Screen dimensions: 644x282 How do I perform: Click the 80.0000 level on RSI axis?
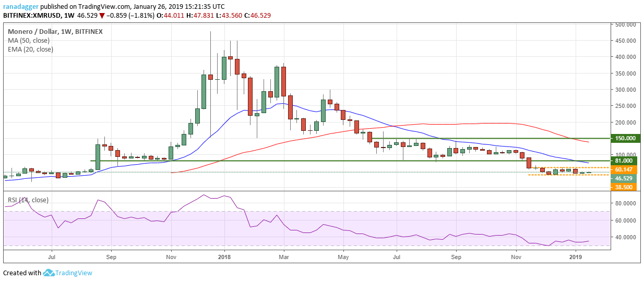click(626, 204)
